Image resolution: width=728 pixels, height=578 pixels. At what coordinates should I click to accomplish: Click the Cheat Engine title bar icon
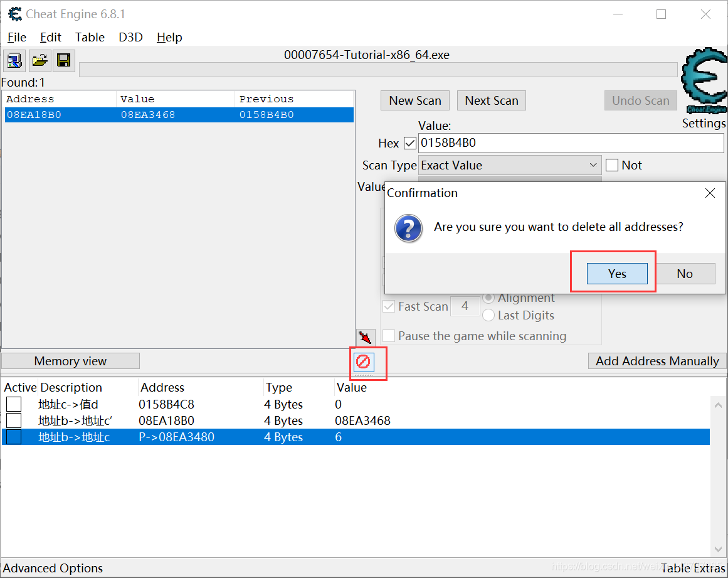click(x=15, y=14)
